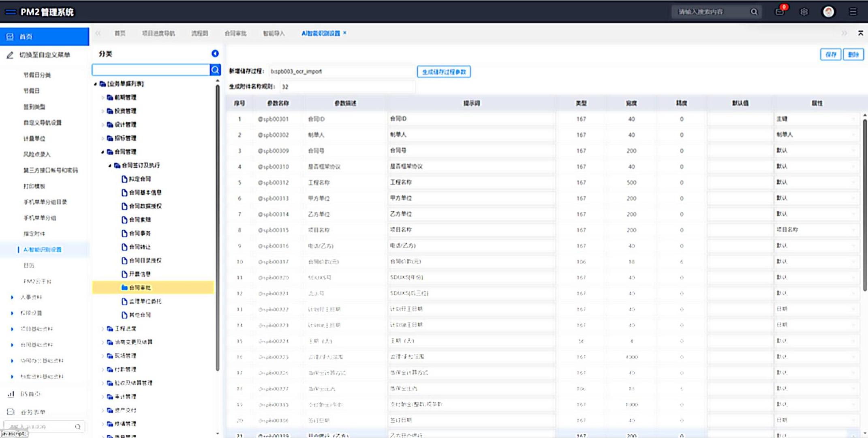The image size is (868, 438).
Task: Click the 生成存储过程参数 button
Action: pyautogui.click(x=444, y=72)
